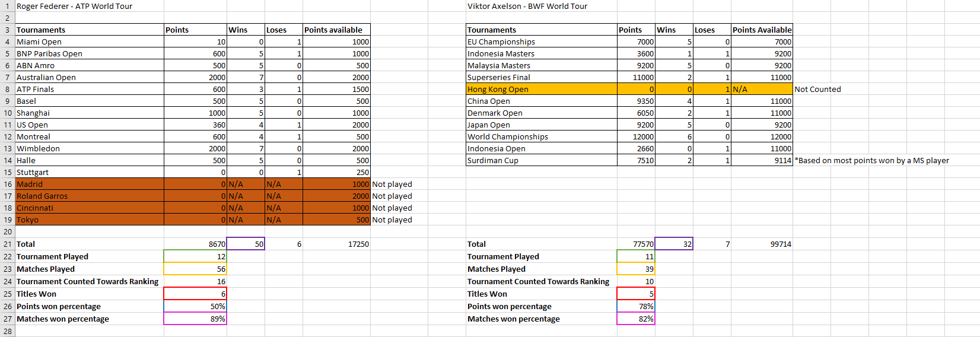The image size is (980, 337).
Task: Select World Championships points value 12000
Action: coord(636,136)
